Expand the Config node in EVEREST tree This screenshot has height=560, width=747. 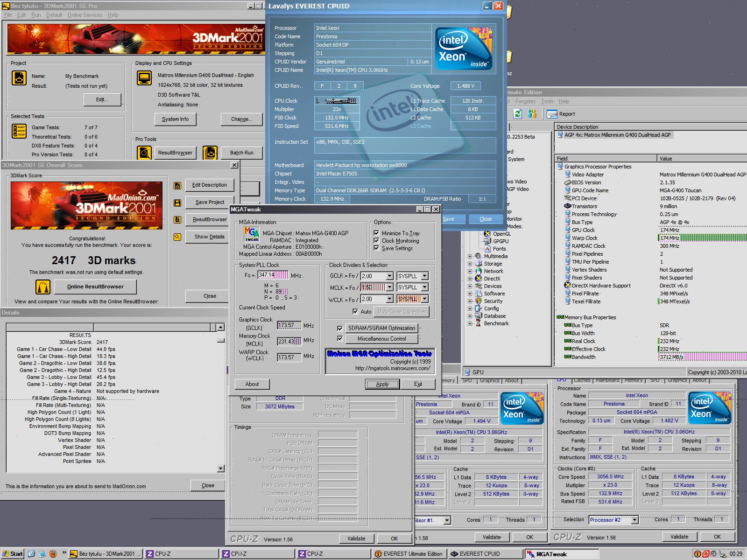470,308
